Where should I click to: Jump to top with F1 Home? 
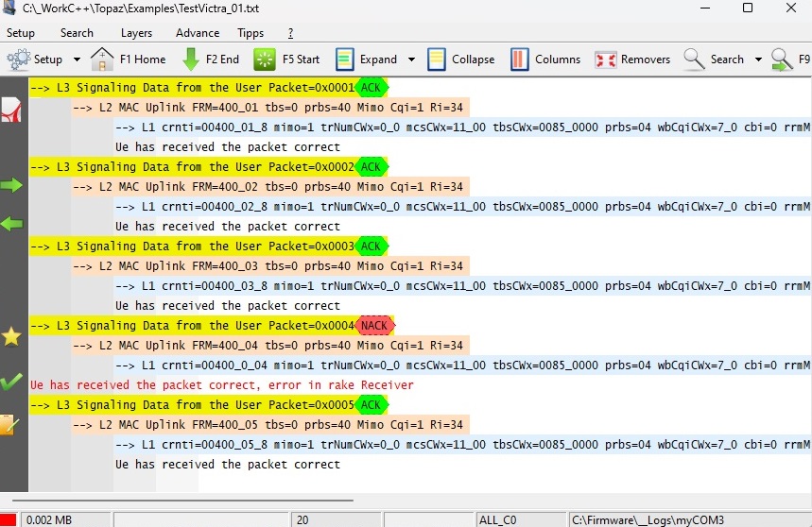[x=128, y=59]
